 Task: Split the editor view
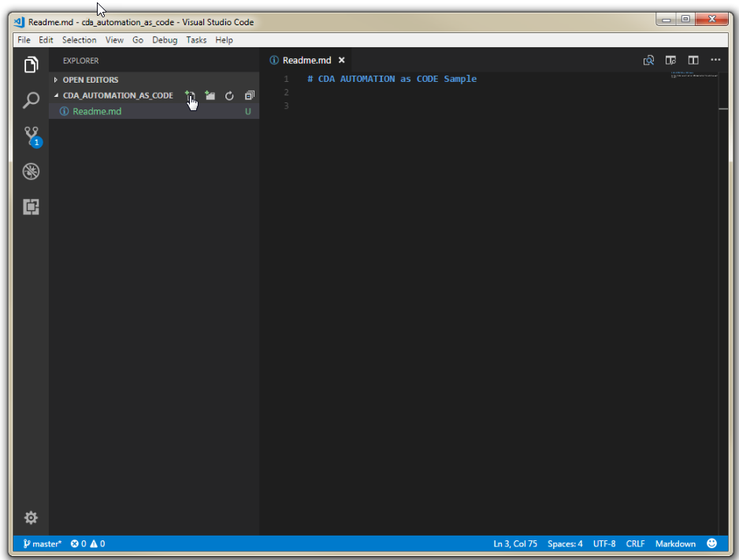(693, 60)
